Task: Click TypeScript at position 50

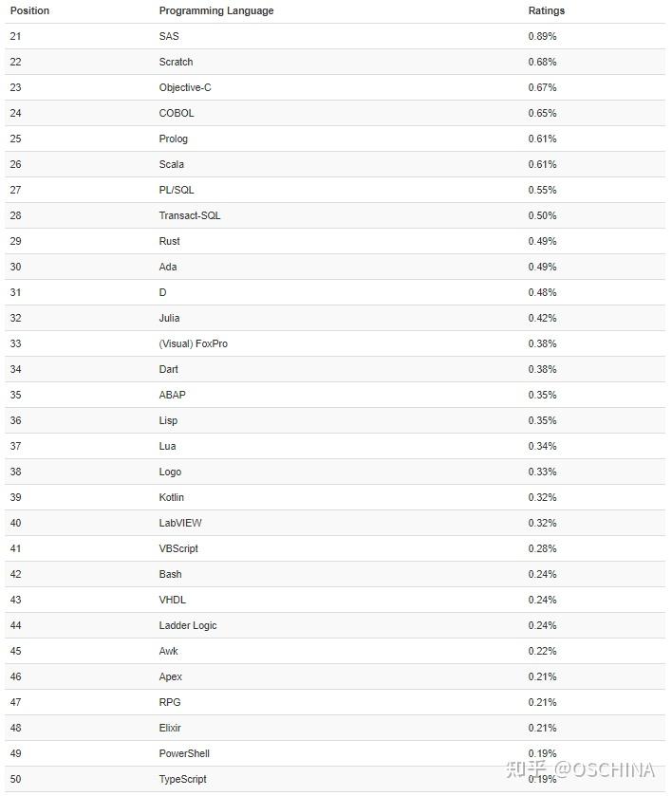Action: pyautogui.click(x=182, y=779)
